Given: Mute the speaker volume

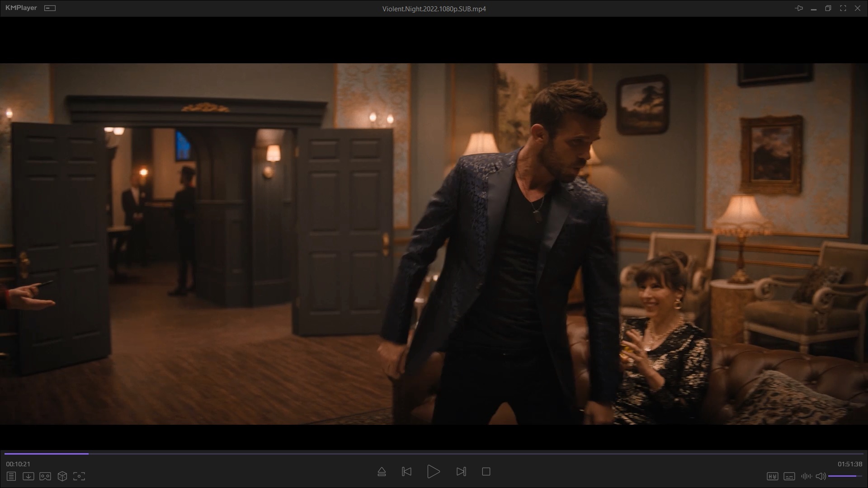Looking at the screenshot, I should click(821, 476).
